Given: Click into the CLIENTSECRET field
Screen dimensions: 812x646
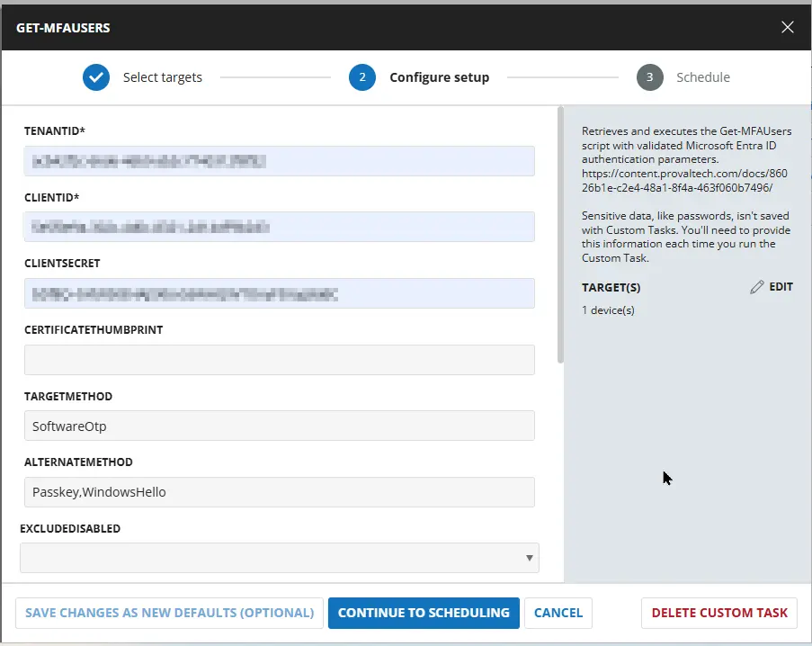Looking at the screenshot, I should coord(280,293).
